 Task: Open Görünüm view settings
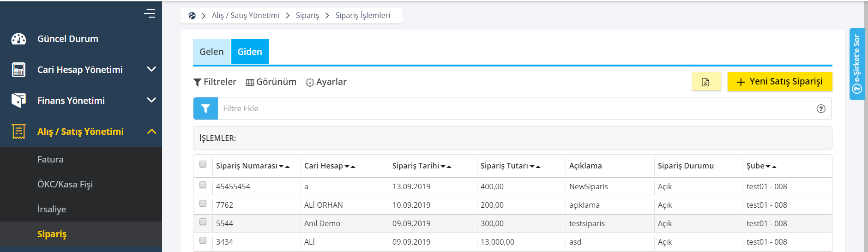tap(271, 82)
